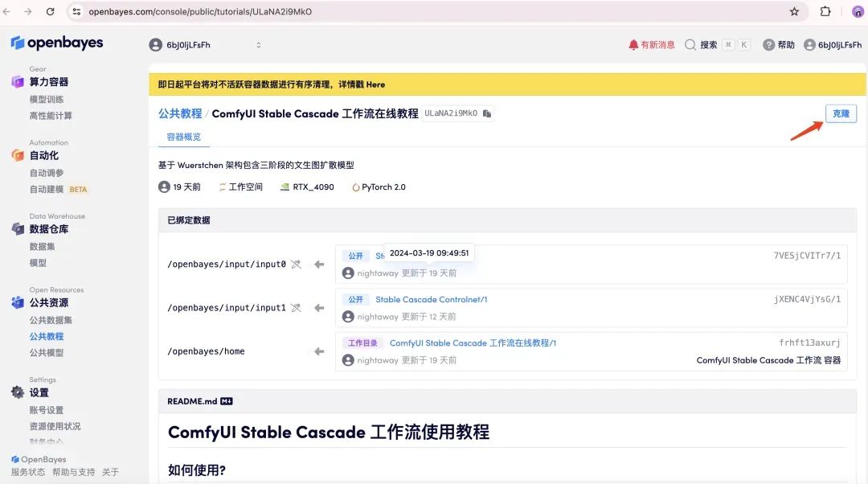Click the 克隆 button
The width and height of the screenshot is (868, 484).
pos(841,114)
